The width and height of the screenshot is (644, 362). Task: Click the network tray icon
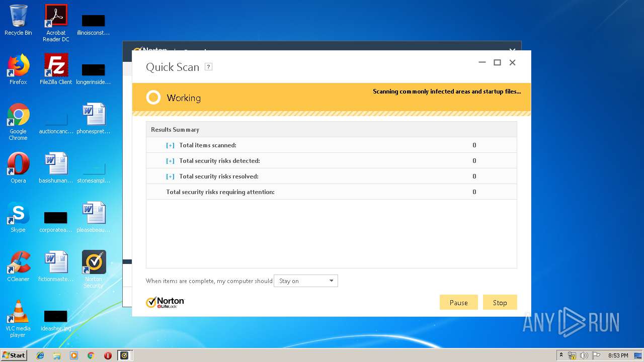coord(572,355)
